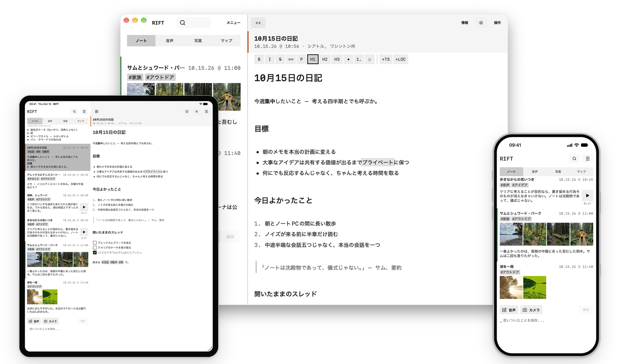Tap the 思いついたことを保存 field on the iPhone
This screenshot has height=364, width=617.
(546, 320)
